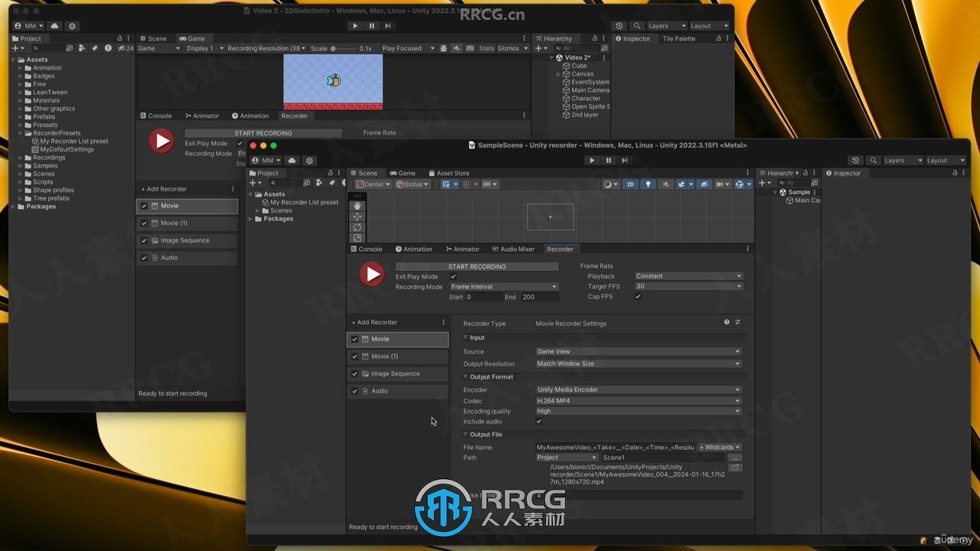Open Codec H.264 MP4 dropdown

click(x=639, y=400)
